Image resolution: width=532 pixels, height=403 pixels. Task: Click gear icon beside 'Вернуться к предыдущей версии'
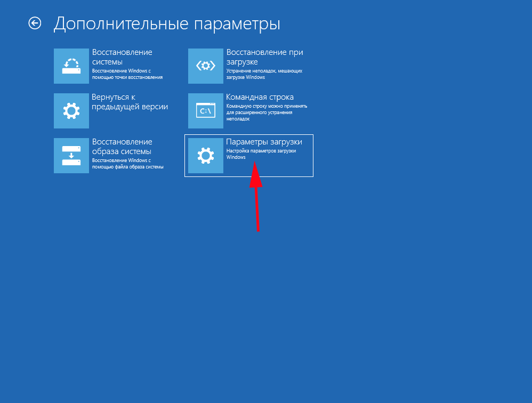point(71,110)
